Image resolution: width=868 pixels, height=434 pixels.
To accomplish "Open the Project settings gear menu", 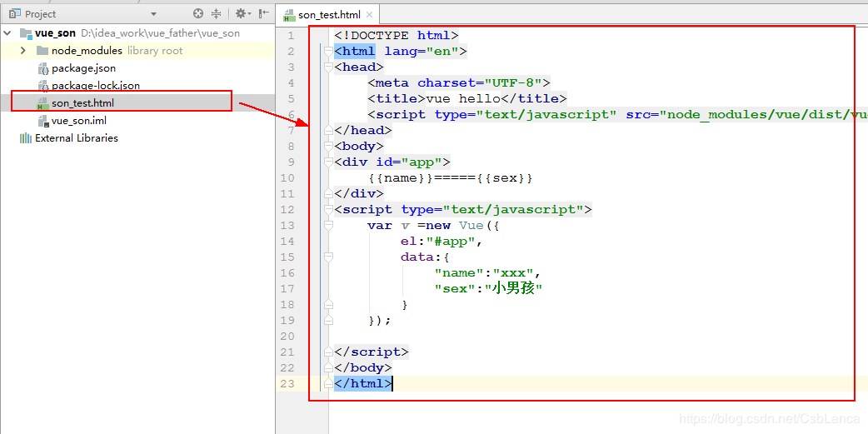I will click(x=242, y=13).
